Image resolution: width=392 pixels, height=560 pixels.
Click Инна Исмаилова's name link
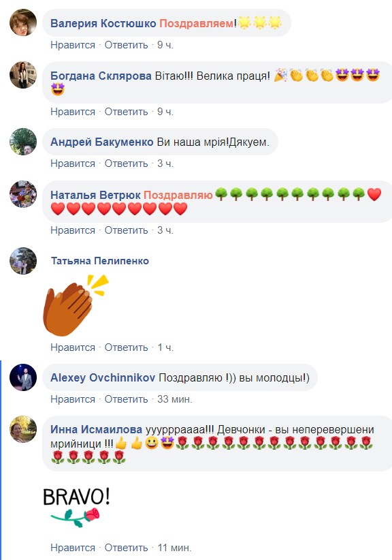click(x=97, y=429)
